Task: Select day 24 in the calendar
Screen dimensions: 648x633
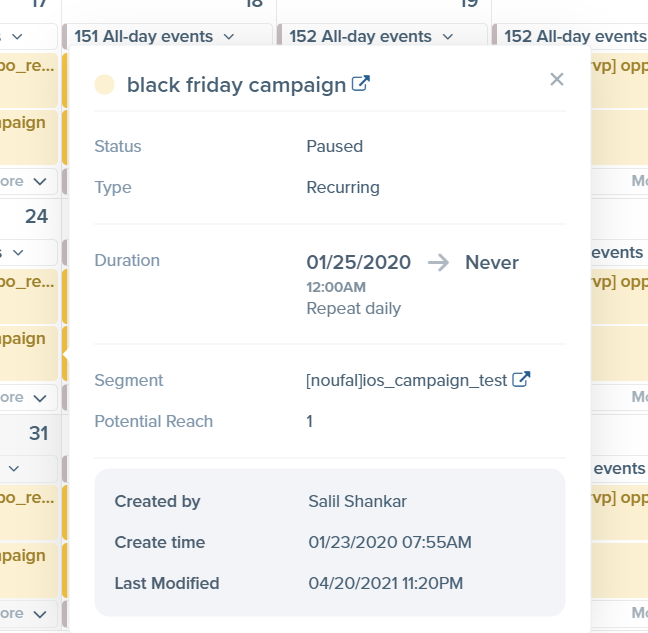Action: pos(36,217)
